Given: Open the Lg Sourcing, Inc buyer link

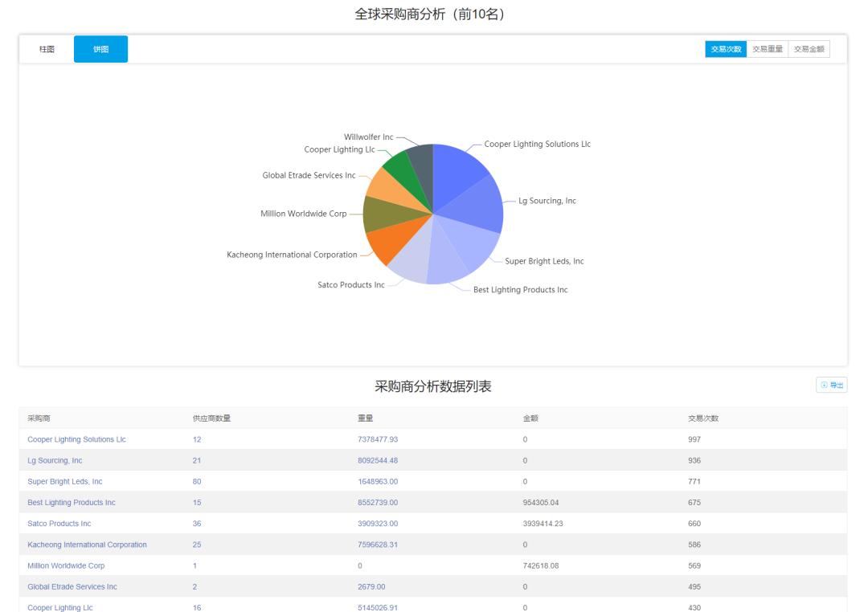Looking at the screenshot, I should click(x=54, y=460).
